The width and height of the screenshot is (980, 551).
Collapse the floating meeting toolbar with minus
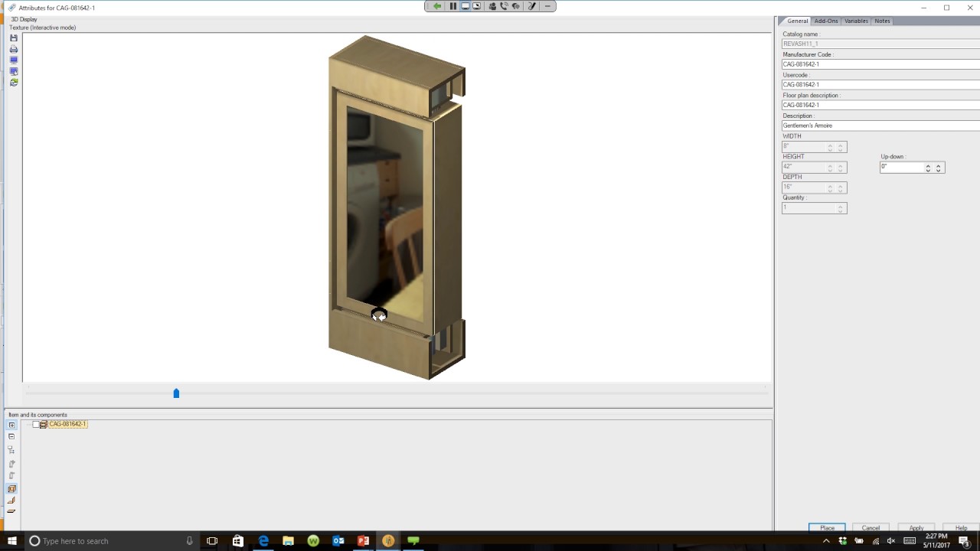tap(547, 6)
